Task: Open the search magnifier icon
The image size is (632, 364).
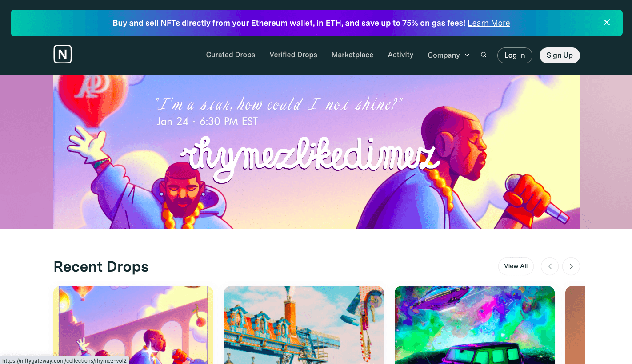Action: tap(484, 55)
